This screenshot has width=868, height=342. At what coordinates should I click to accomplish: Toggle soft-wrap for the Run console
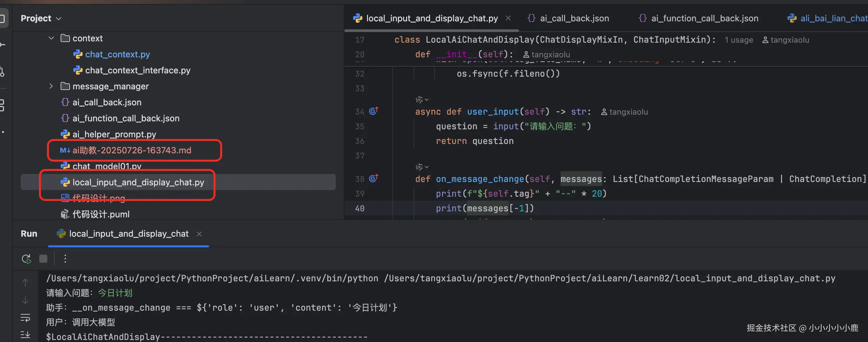(x=25, y=318)
